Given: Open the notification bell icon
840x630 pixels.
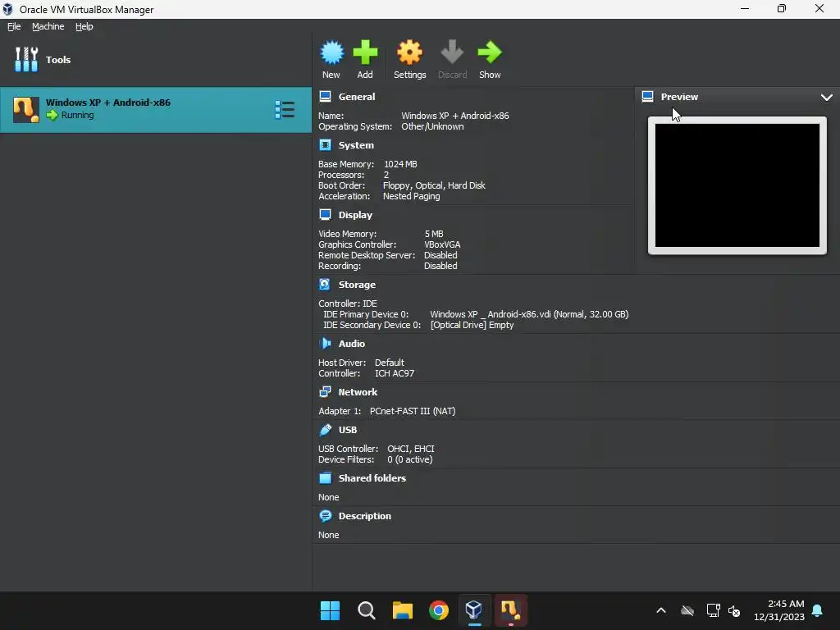Looking at the screenshot, I should 818,610.
